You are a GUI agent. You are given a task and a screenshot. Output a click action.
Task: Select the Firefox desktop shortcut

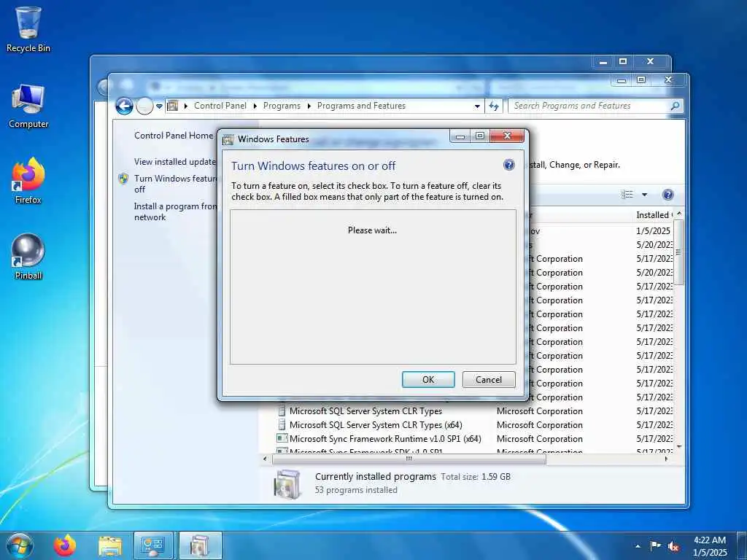[28, 182]
